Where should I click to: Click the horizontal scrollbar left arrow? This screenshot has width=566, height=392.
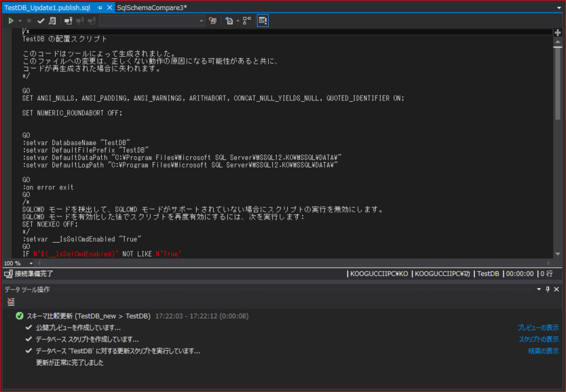pos(39,263)
